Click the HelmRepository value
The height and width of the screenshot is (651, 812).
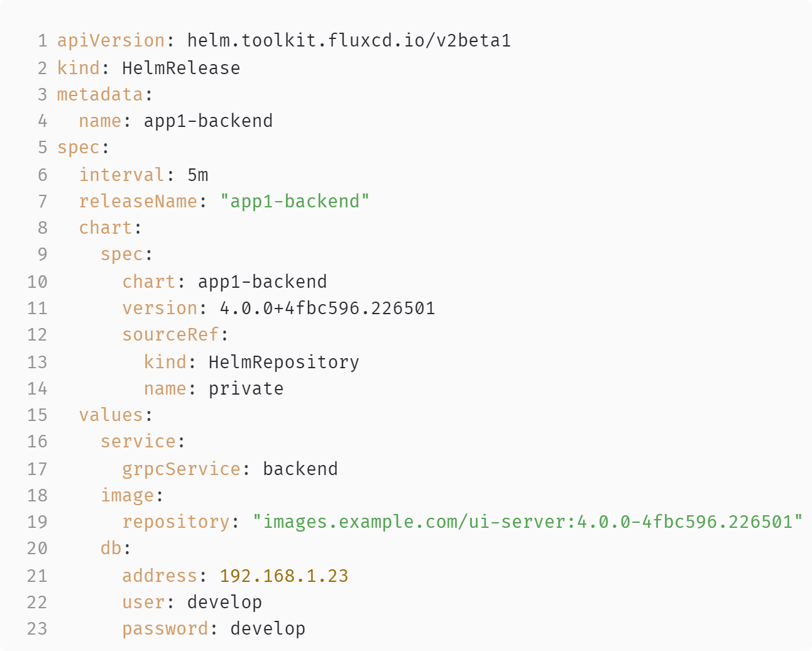click(x=283, y=362)
